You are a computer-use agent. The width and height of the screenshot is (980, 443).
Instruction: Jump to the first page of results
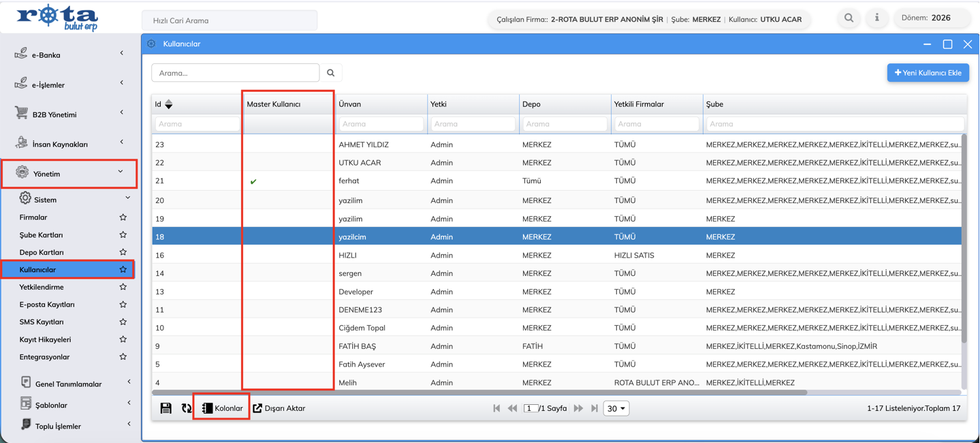click(x=496, y=408)
